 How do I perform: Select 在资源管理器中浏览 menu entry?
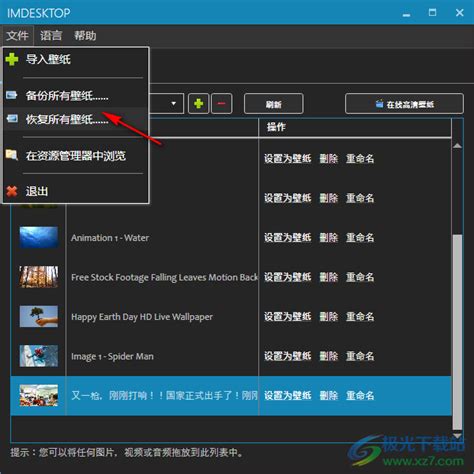coord(76,156)
